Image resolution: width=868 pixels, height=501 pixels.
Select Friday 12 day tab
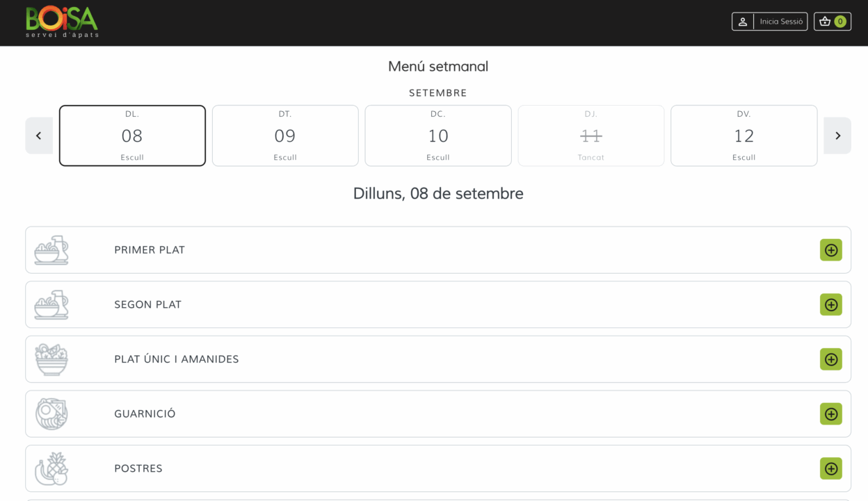point(744,135)
